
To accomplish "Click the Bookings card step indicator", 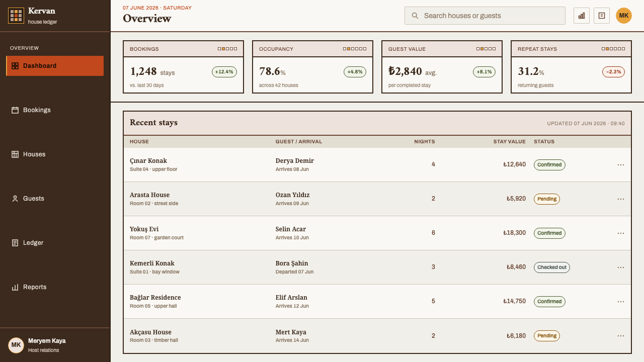I will 227,49.
